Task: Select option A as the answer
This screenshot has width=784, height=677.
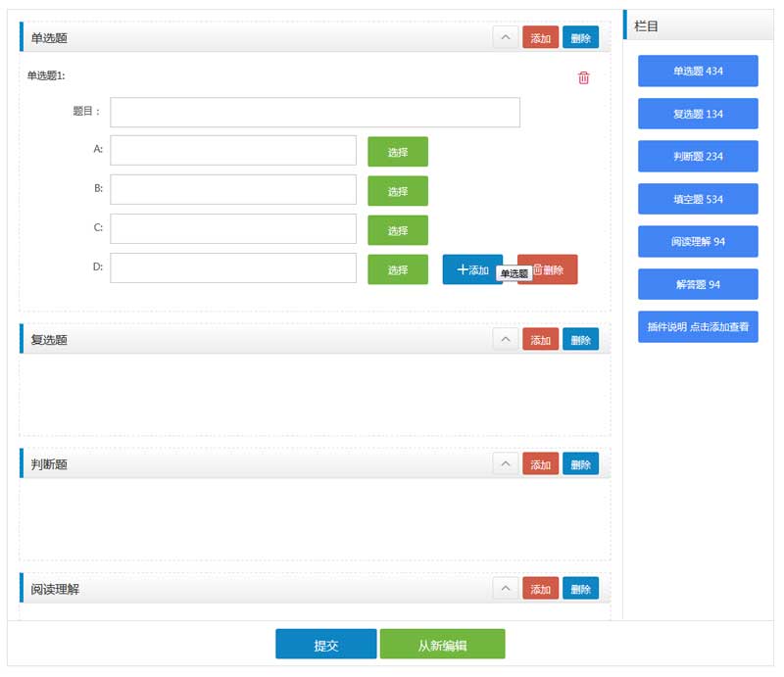Action: click(397, 152)
